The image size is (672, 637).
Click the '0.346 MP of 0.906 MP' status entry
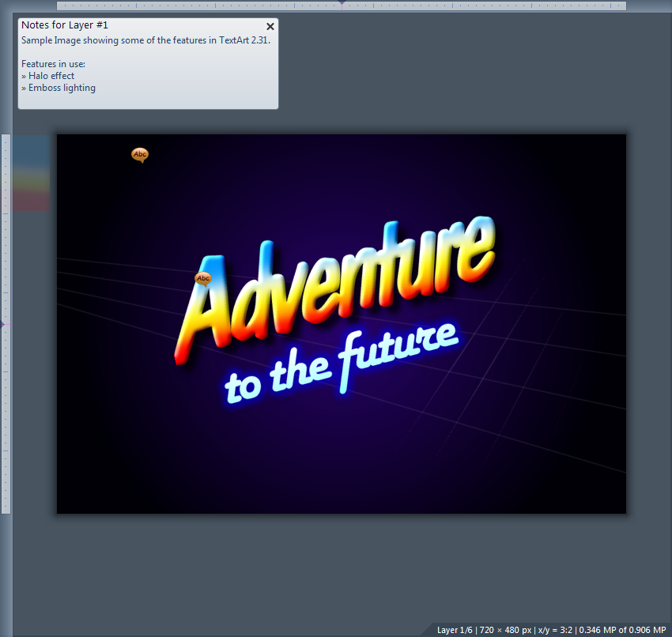tap(622, 630)
